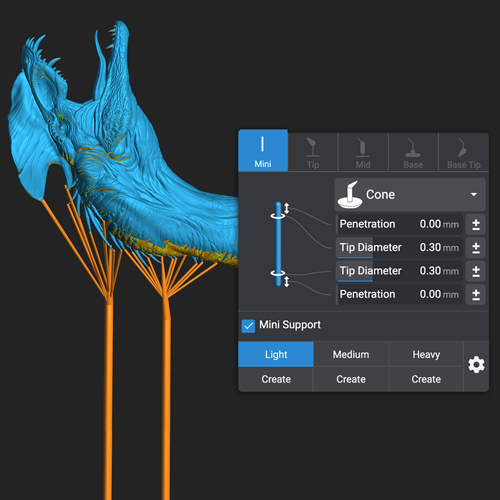The width and height of the screenshot is (500, 500).
Task: Select the Cone shape icon
Action: pyautogui.click(x=350, y=195)
